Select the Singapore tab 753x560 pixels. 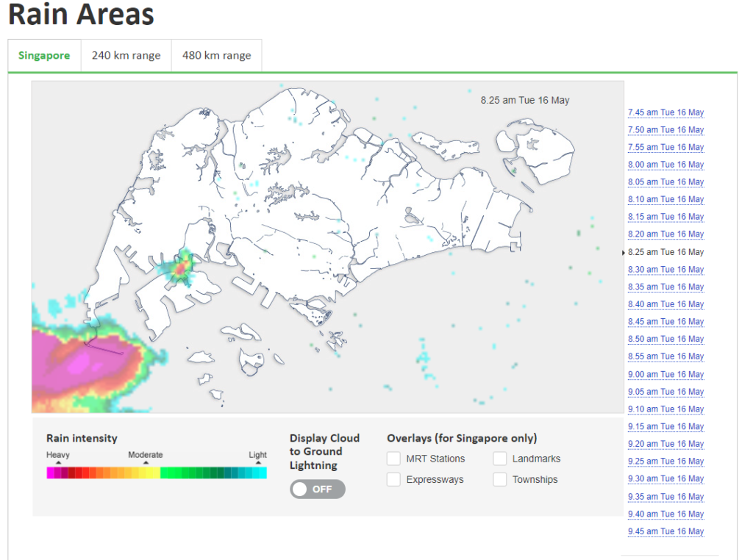pos(44,55)
